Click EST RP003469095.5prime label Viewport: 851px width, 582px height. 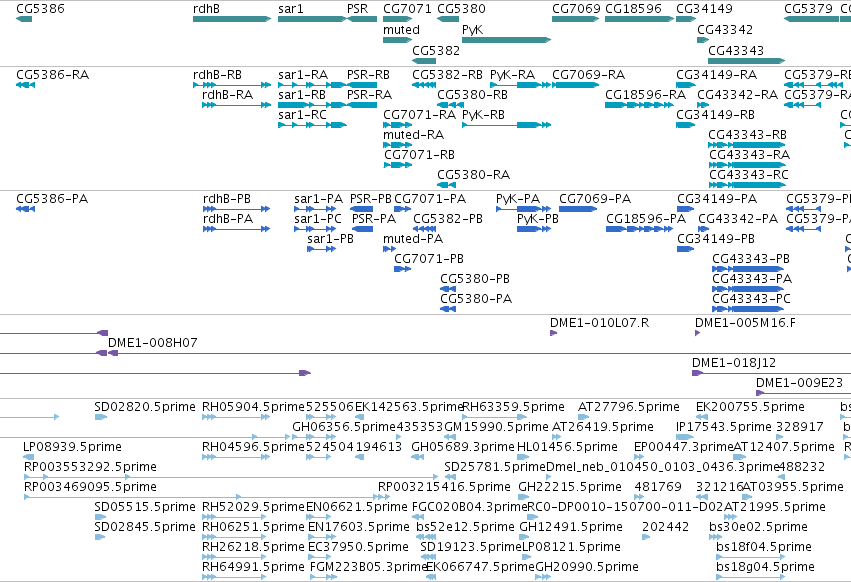pyautogui.click(x=90, y=487)
